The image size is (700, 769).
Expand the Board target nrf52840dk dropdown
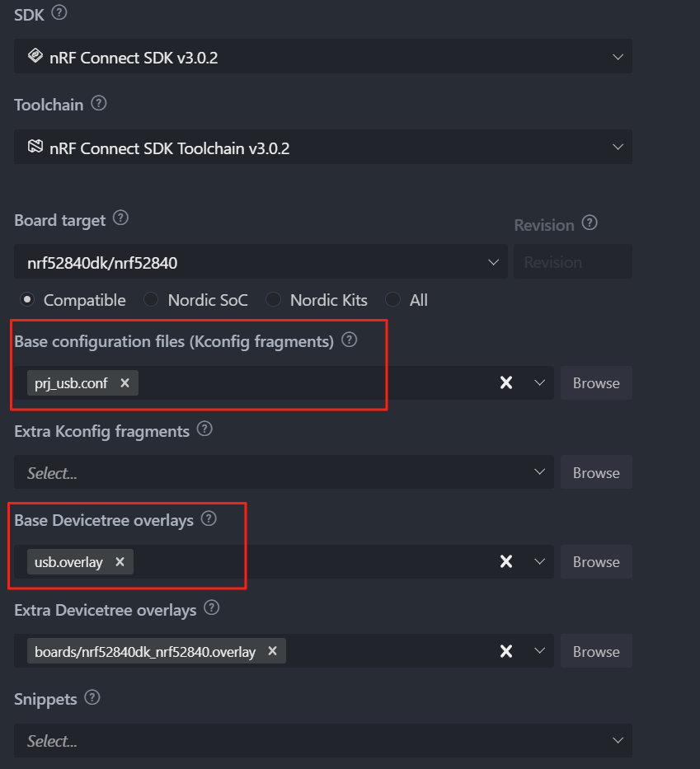pyautogui.click(x=261, y=262)
